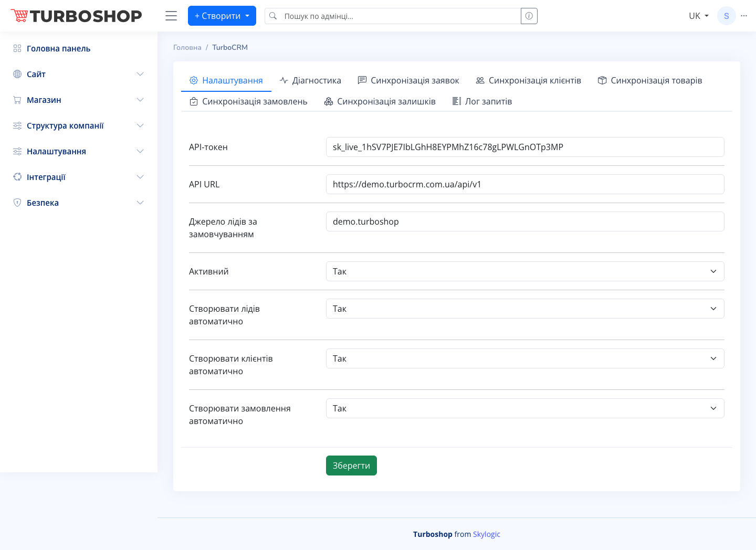Open the Створювати замовлення автоматично dropdown

click(x=525, y=408)
